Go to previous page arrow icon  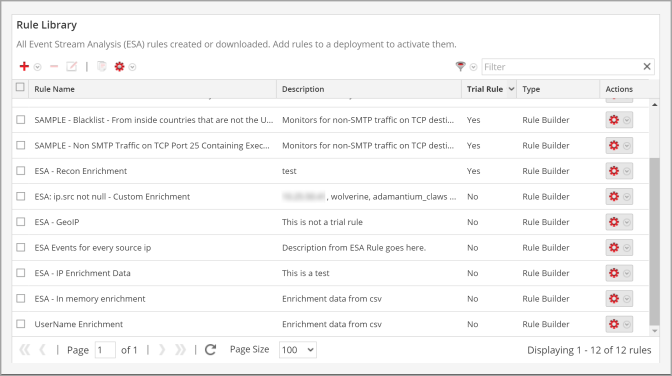42,350
